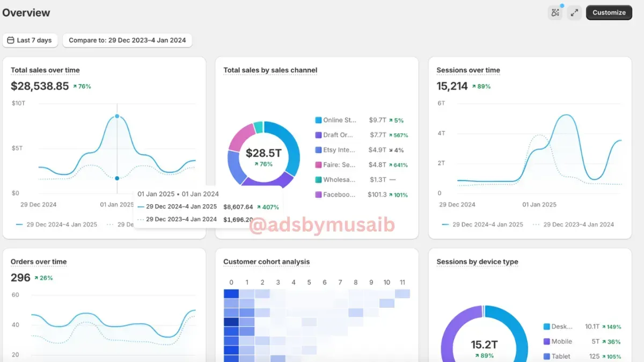Viewport: 644px width, 362px height.
Task: Open the Last 7 days date picker
Action: coord(30,40)
